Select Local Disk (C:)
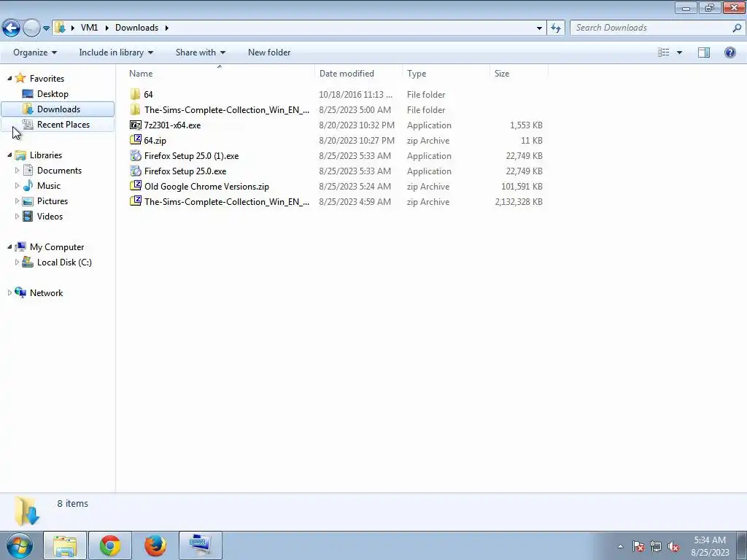 pos(64,262)
